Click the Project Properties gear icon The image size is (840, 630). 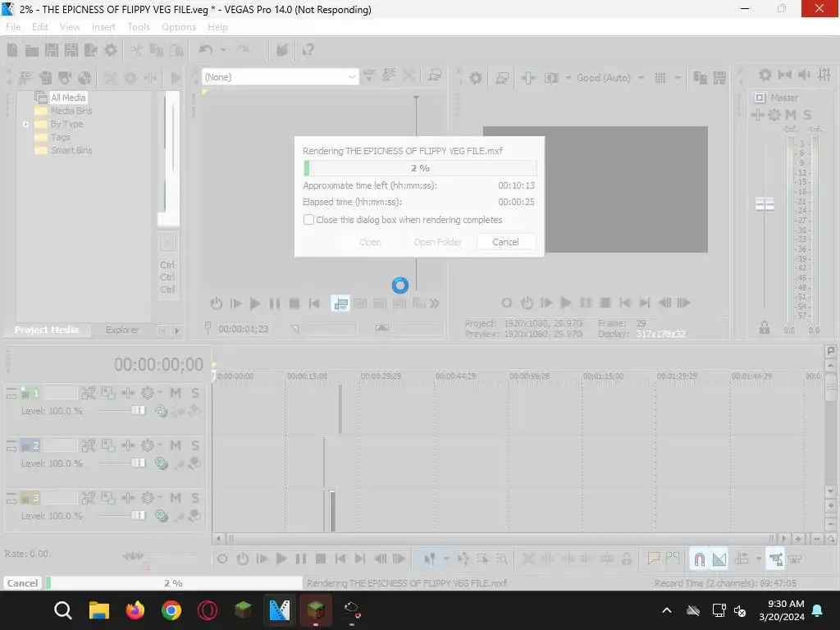[x=111, y=50]
